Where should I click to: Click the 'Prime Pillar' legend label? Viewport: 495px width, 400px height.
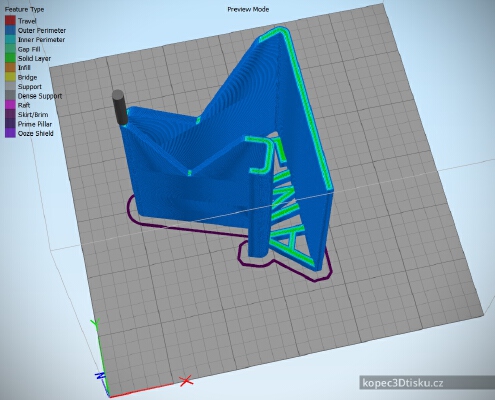point(35,124)
